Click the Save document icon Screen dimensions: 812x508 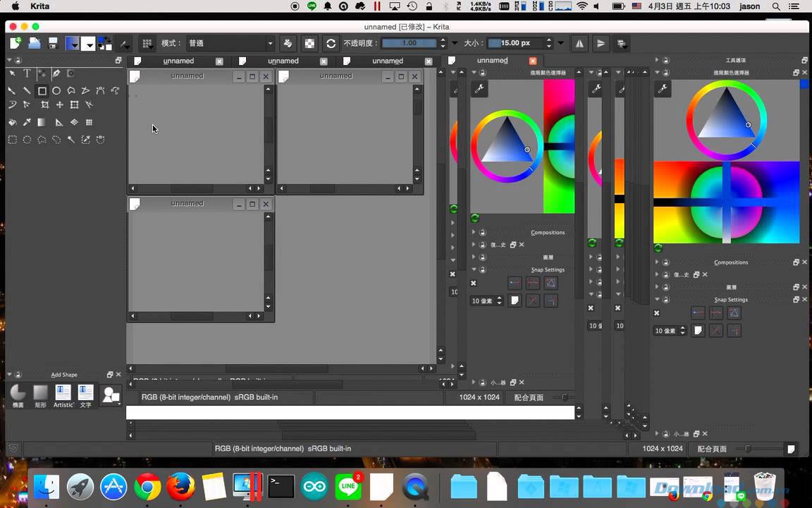pos(52,43)
